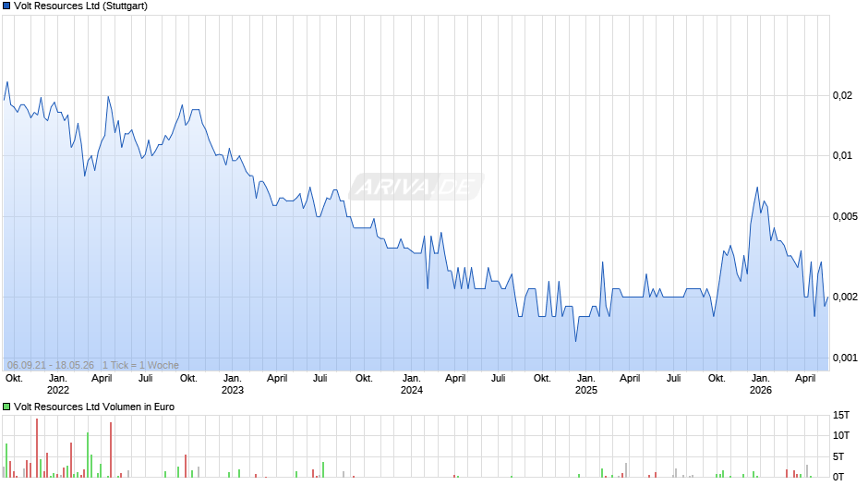
Task: Click the price peak near January 2026
Action: (757, 188)
